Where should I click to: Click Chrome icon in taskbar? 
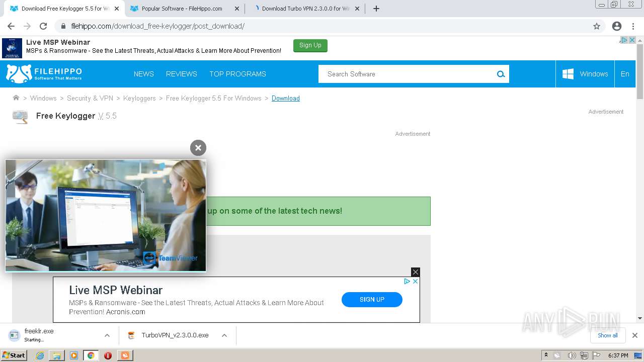[91, 355]
